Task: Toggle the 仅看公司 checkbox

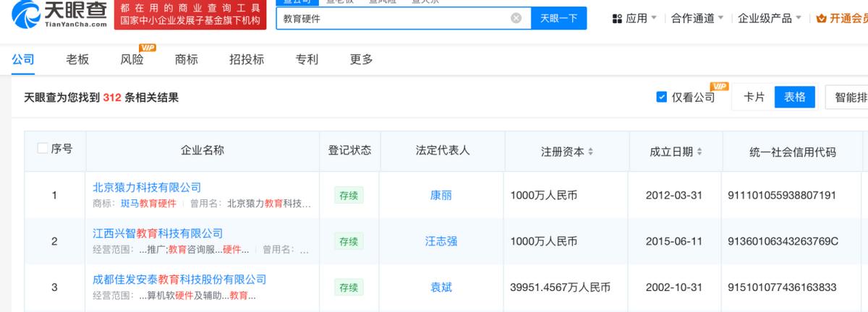Action: point(661,97)
